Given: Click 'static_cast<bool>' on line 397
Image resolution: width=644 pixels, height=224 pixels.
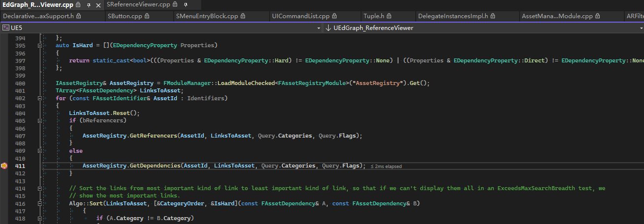Looking at the screenshot, I should click(122, 61).
